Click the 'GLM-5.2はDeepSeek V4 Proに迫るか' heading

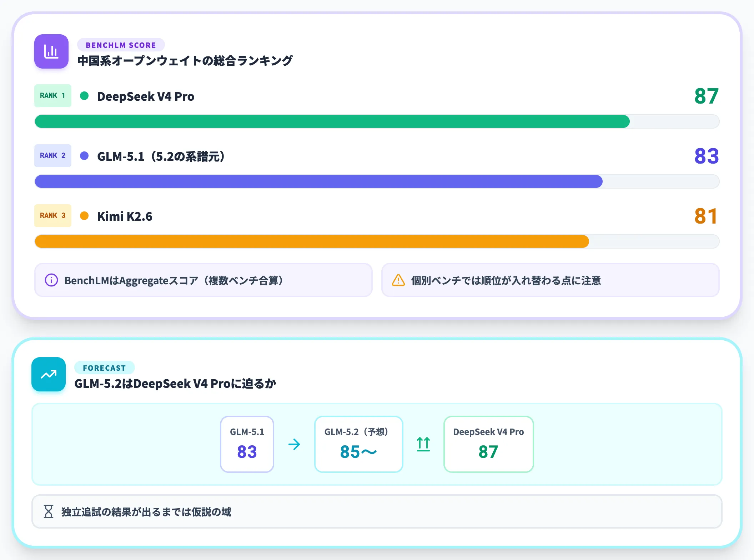175,384
